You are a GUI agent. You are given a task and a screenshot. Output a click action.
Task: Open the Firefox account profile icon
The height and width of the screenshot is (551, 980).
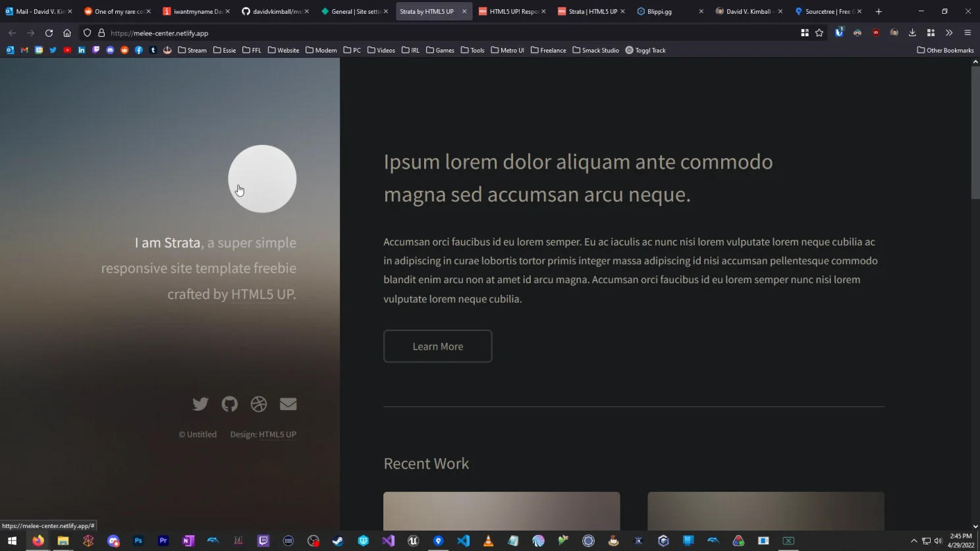[x=894, y=32]
